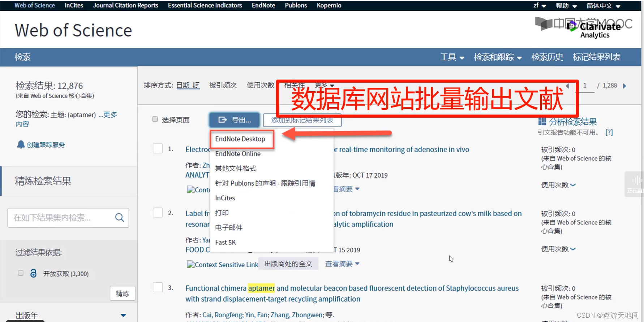Go to previous results page arrow
Viewport: 644px width, 322px height.
pos(567,86)
